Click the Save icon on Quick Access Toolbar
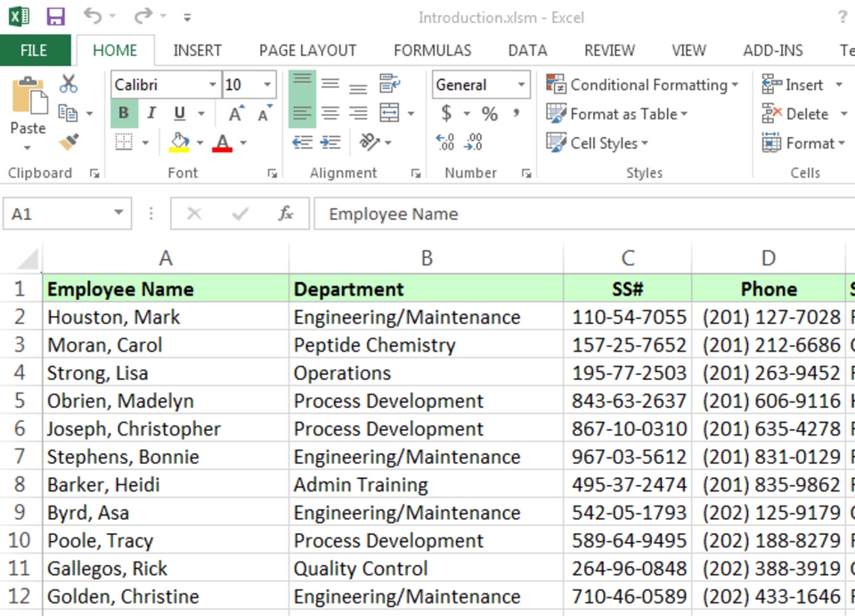Screen dimensions: 855x616 (55, 17)
